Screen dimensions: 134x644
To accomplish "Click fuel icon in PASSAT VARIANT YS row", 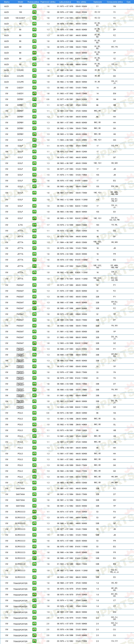I will click(34, 378).
